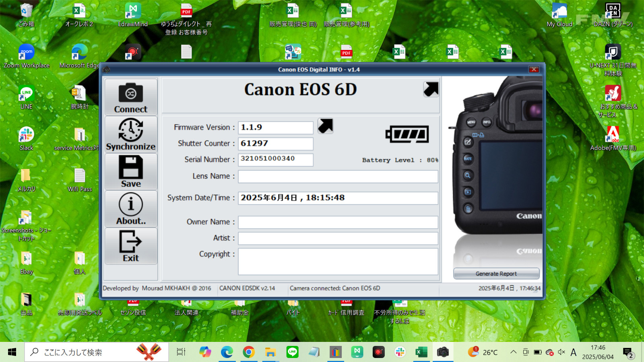Open the ごみ箱 recycle bin desktop icon
Image resolution: width=644 pixels, height=362 pixels.
[26, 15]
